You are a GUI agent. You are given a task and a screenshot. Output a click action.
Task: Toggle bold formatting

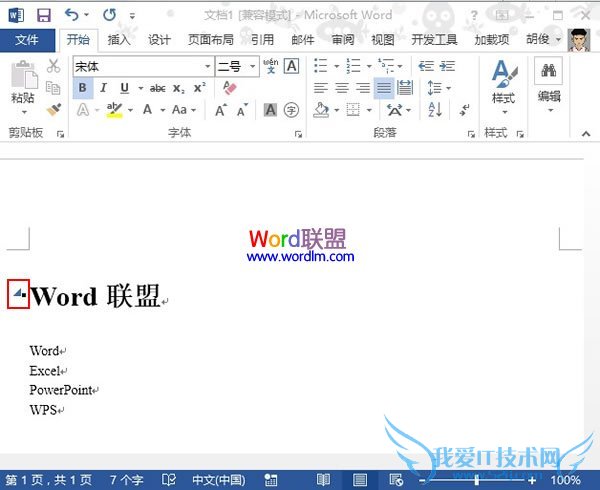tap(82, 88)
